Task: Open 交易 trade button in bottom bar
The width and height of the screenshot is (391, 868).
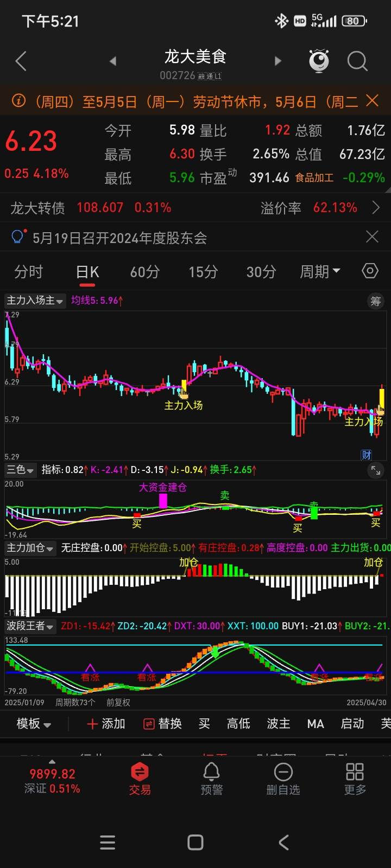Action: [x=140, y=779]
